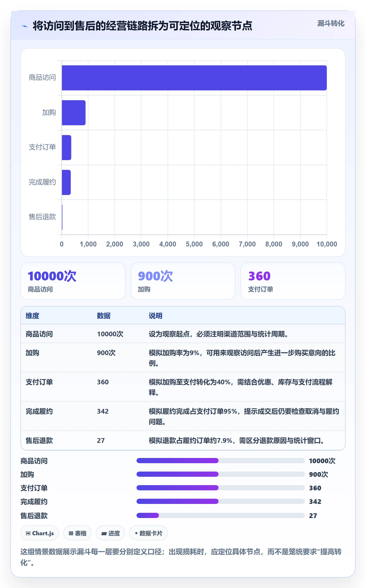The width and height of the screenshot is (366, 588).
Task: Select the 表格 tag chip
Action: tap(77, 533)
